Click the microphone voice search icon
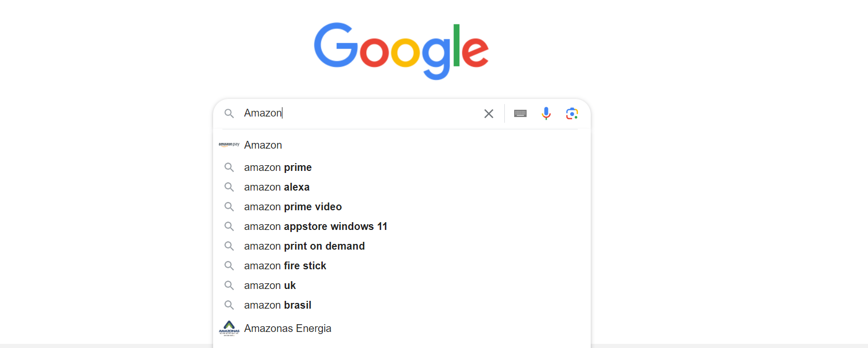Screen dimensions: 868x348 pos(546,113)
